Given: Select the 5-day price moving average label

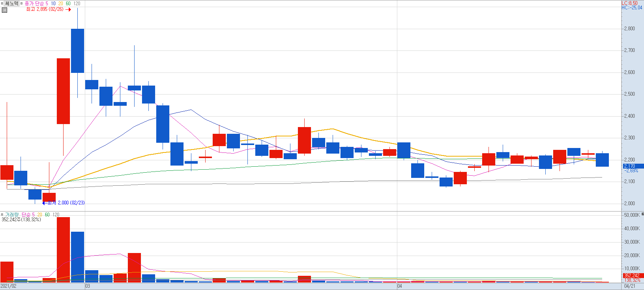Looking at the screenshot, I should click(x=47, y=3).
